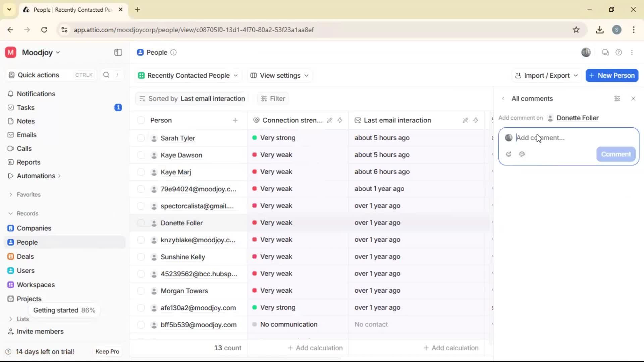This screenshot has width=644, height=362.
Task: Click Keep Pro to upgrade trial
Action: click(x=107, y=351)
